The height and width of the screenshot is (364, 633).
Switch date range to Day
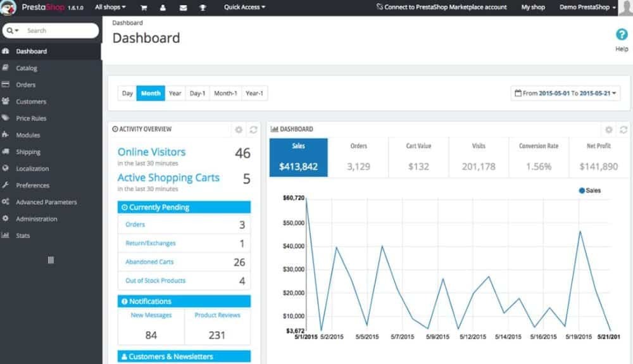point(127,93)
